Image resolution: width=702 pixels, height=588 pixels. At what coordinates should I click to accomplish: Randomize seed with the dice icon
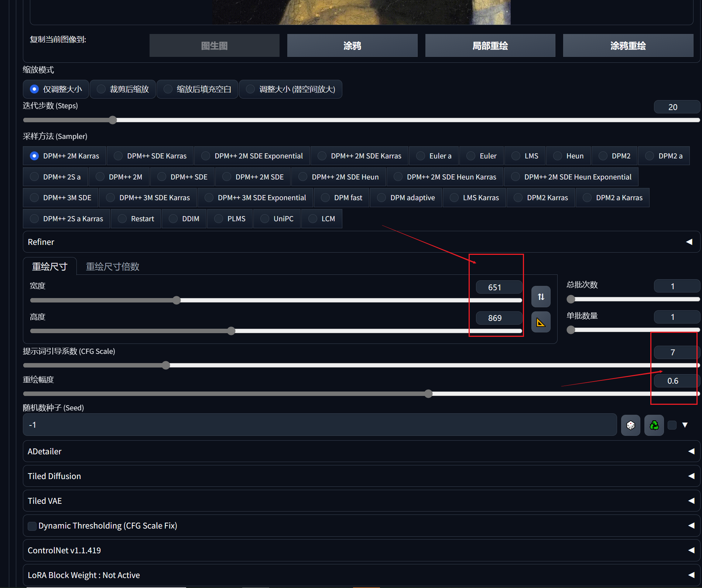point(630,425)
